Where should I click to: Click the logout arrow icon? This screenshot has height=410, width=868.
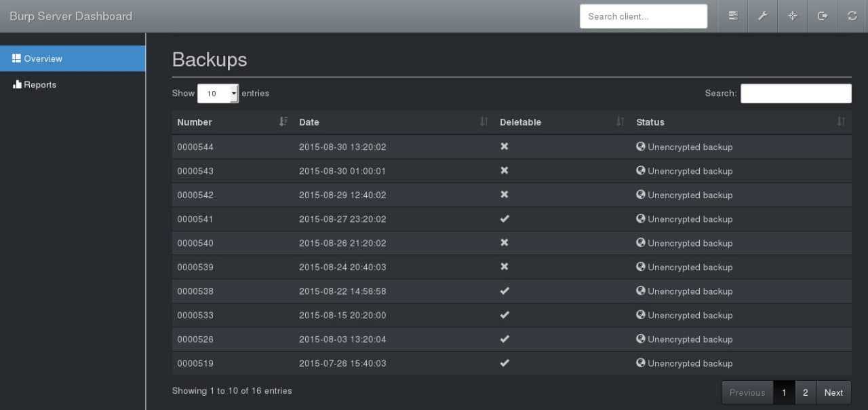coord(823,16)
